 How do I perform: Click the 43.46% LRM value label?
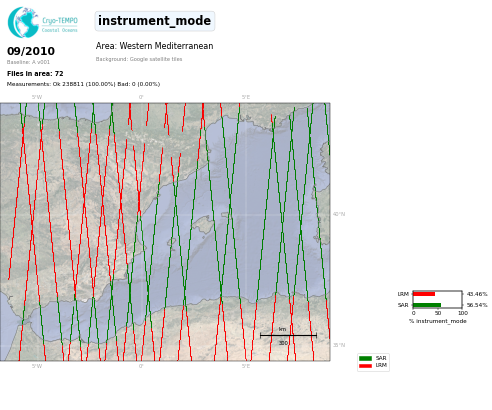477,294
